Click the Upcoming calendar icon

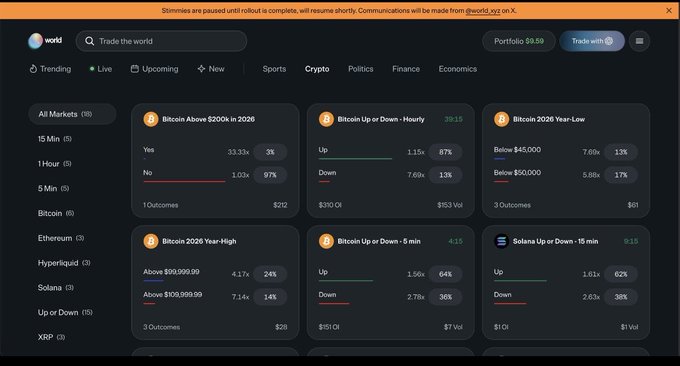coord(135,69)
